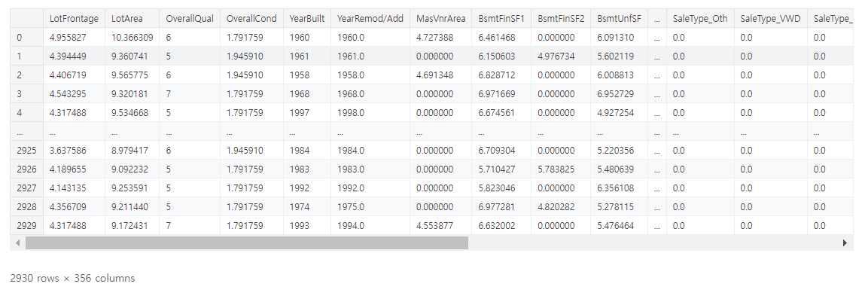Select row index 2928

click(x=26, y=207)
